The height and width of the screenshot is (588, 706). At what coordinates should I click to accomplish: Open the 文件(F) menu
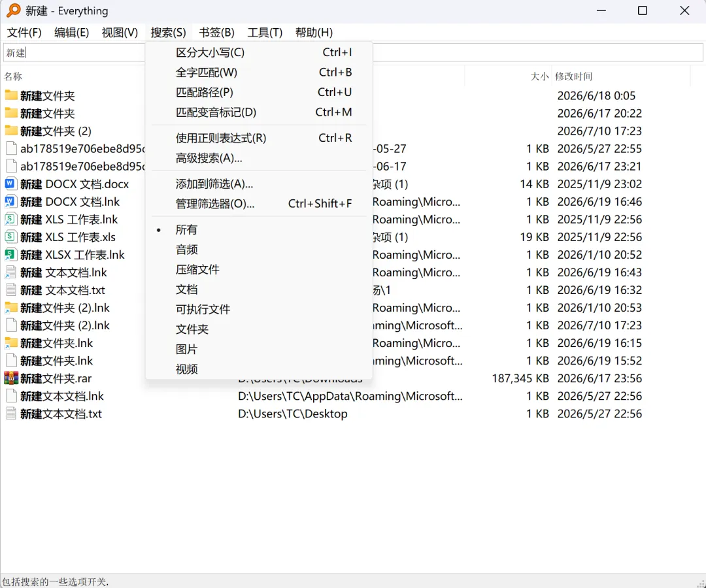click(x=24, y=33)
